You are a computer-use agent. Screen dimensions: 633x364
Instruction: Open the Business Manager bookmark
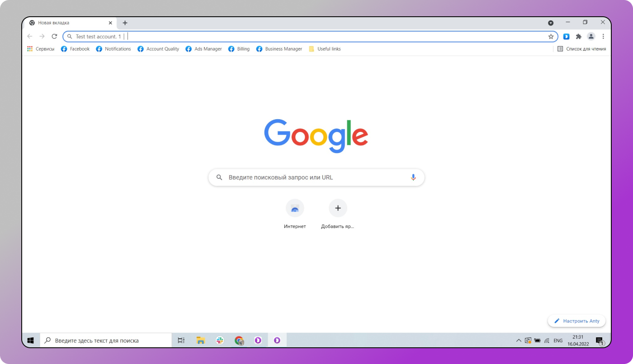pos(279,49)
